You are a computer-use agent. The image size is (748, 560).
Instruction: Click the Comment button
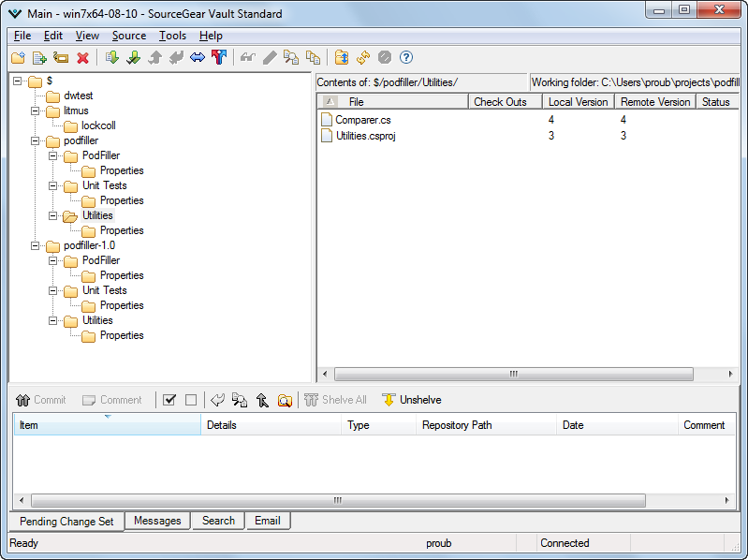pyautogui.click(x=112, y=400)
